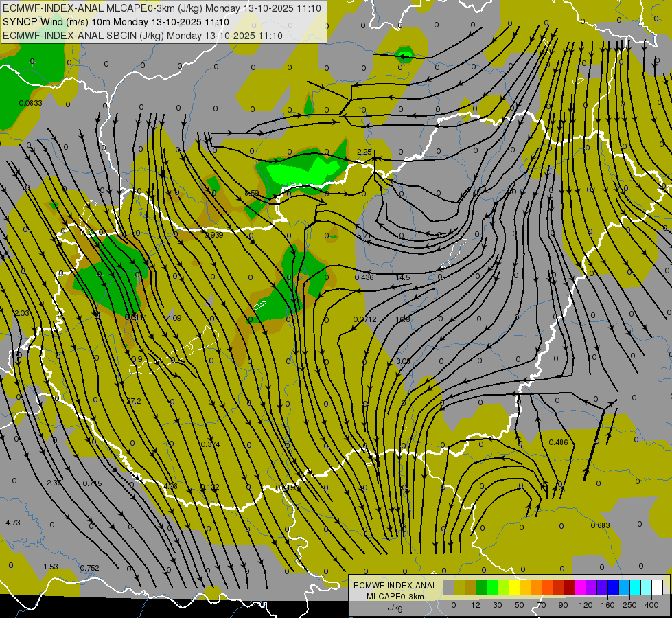Click the map value 4.73

pyautogui.click(x=13, y=523)
